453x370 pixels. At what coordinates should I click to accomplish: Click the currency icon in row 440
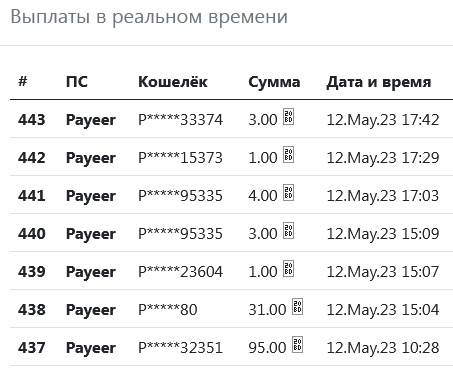[x=288, y=231]
